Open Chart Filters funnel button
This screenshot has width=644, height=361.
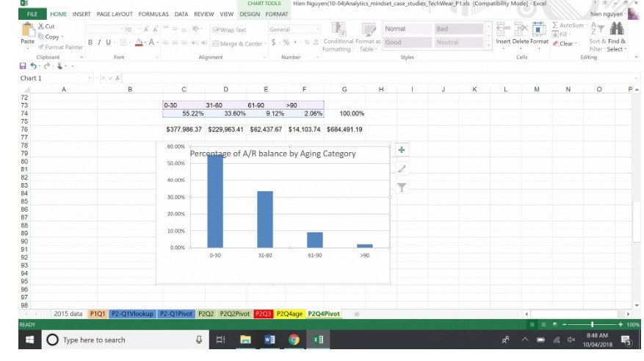point(402,187)
